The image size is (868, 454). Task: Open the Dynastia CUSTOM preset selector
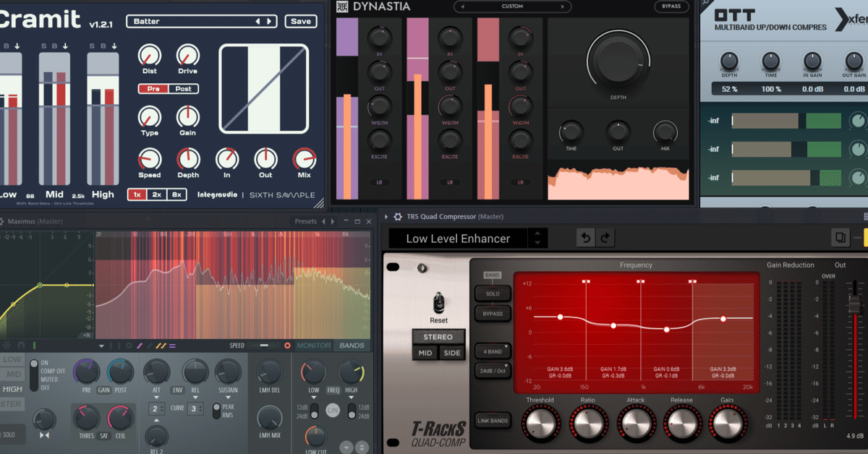point(512,7)
